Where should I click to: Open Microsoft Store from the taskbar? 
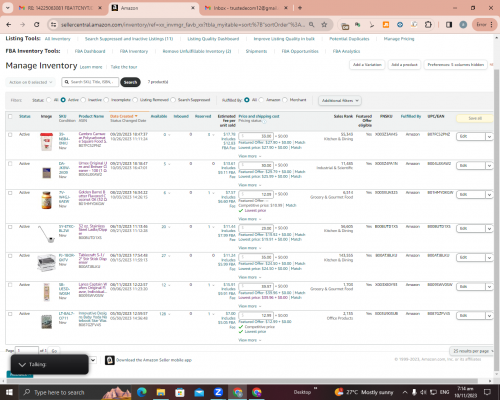pyautogui.click(x=180, y=392)
